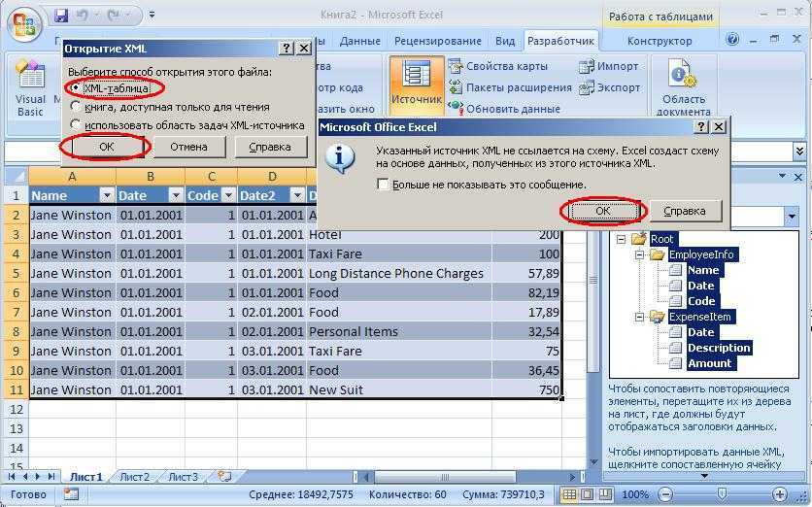Collapse the EmployeeInfo node
Image resolution: width=812 pixels, height=507 pixels.
(x=639, y=254)
